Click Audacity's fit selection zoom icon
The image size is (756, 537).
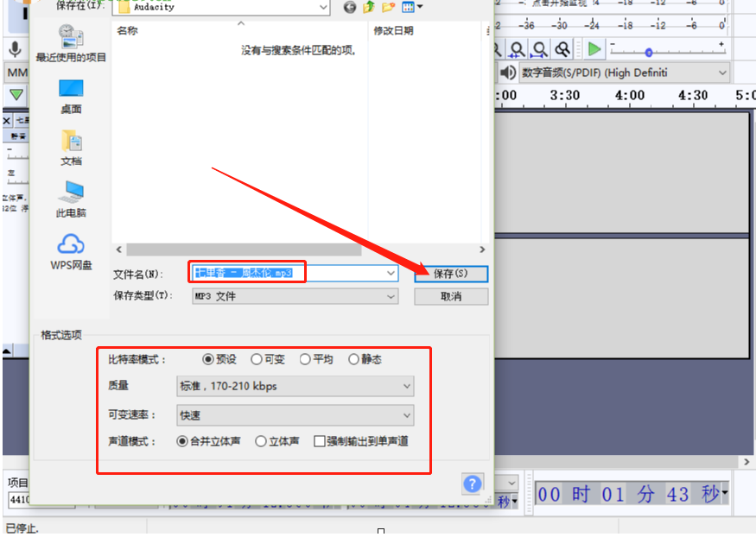coord(518,49)
